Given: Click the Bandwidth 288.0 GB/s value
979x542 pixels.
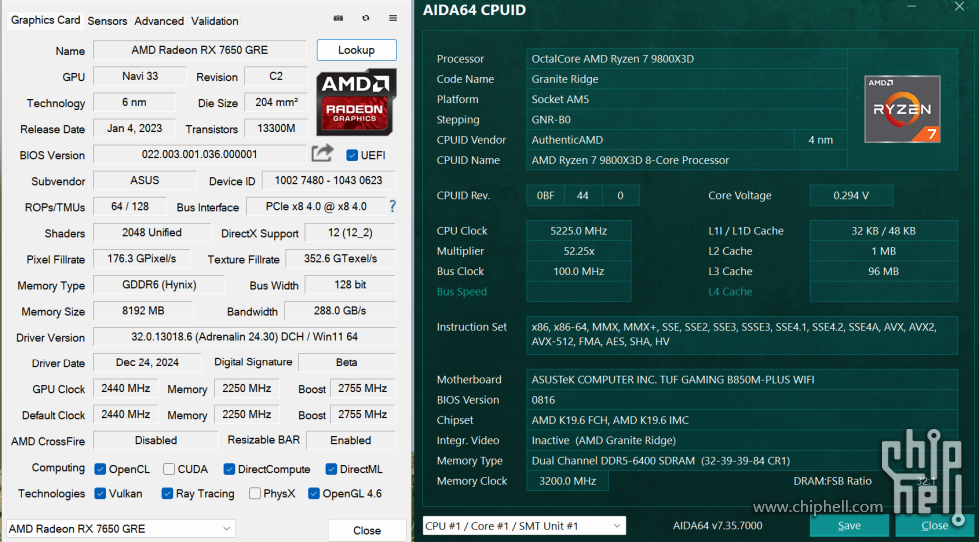Looking at the screenshot, I should pyautogui.click(x=340, y=310).
